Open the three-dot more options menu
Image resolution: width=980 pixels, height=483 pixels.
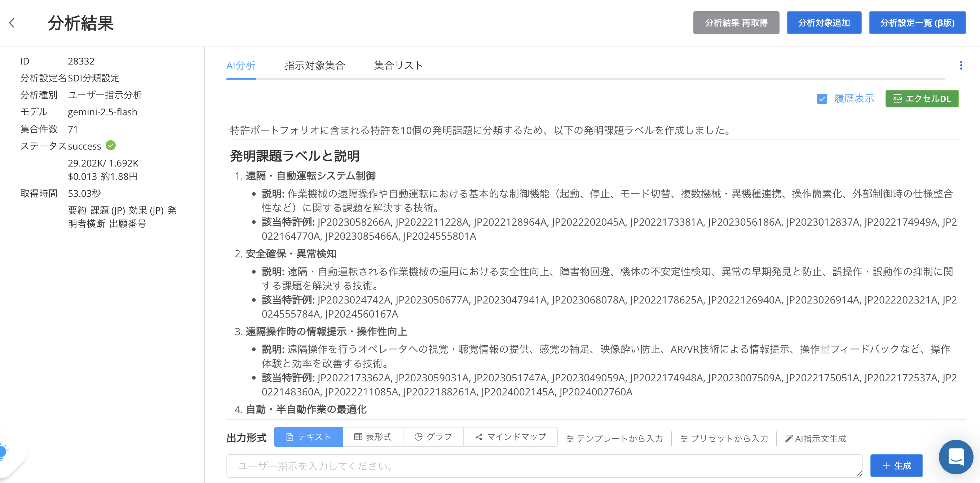coord(961,65)
